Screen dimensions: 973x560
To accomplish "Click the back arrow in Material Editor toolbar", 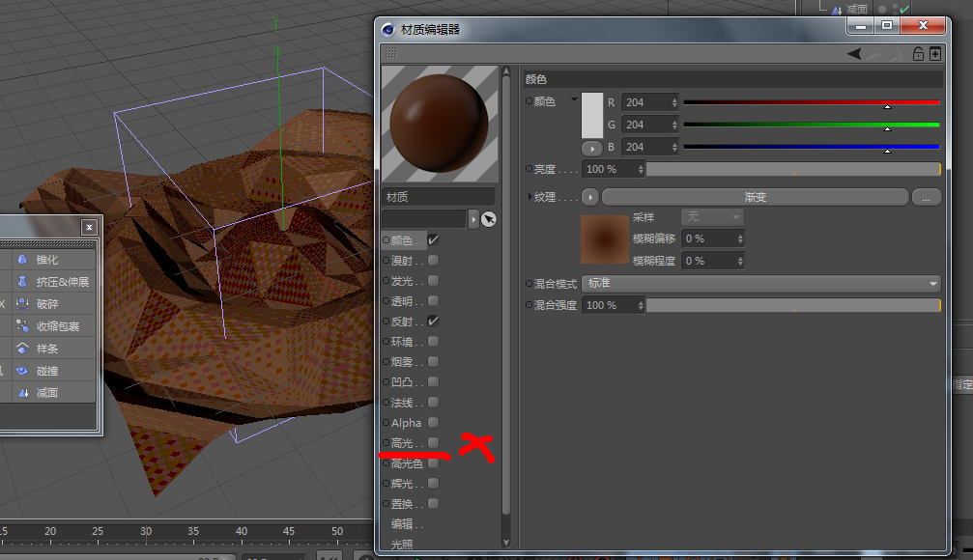I will pos(854,54).
